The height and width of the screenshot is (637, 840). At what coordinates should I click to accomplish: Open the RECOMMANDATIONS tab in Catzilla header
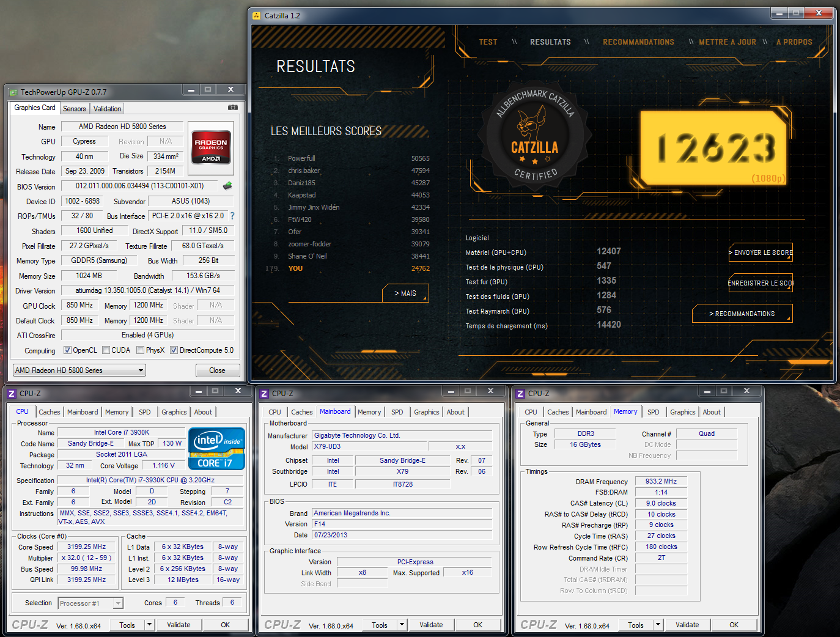click(638, 42)
